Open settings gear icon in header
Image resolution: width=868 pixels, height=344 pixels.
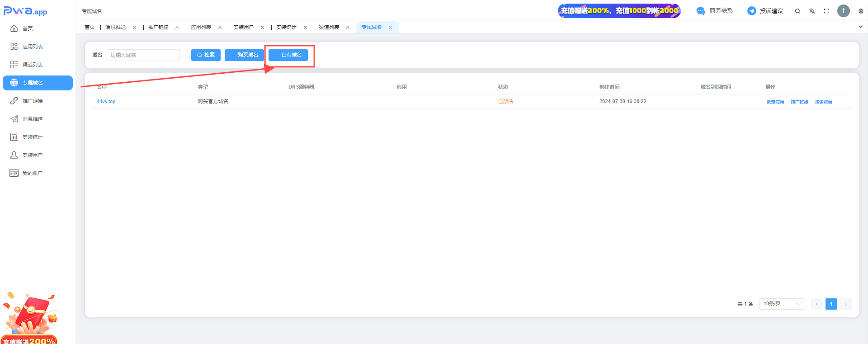pyautogui.click(x=861, y=11)
